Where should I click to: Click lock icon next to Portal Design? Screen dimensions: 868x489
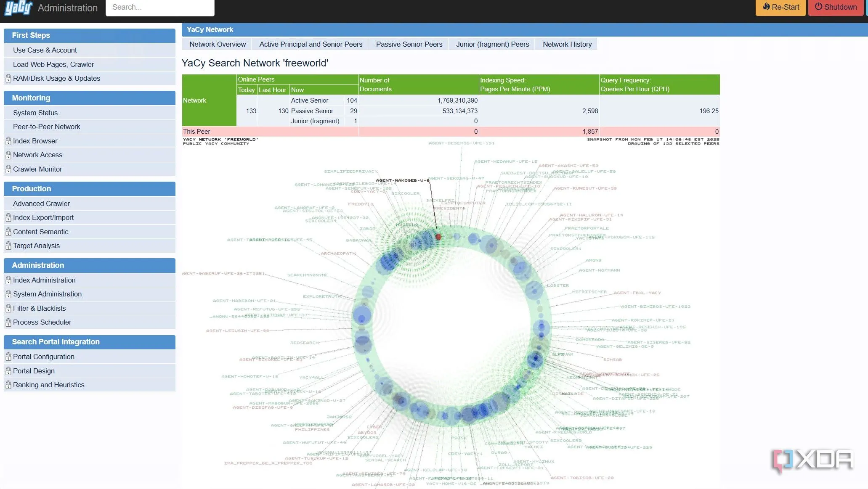pyautogui.click(x=8, y=371)
